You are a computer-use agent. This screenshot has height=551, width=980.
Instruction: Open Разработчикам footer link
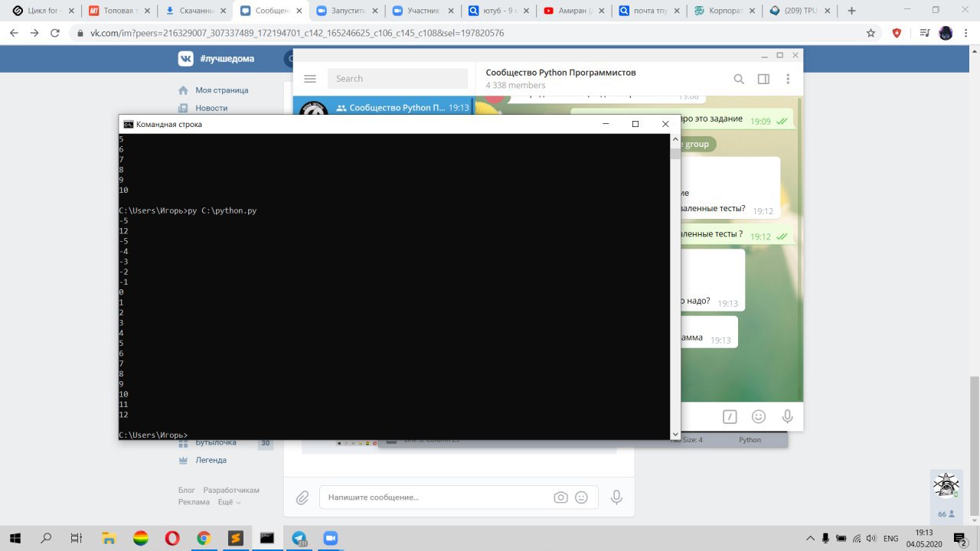coord(231,491)
